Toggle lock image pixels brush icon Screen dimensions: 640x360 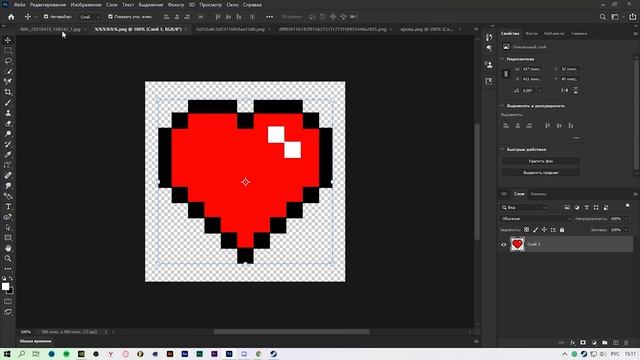click(x=536, y=230)
